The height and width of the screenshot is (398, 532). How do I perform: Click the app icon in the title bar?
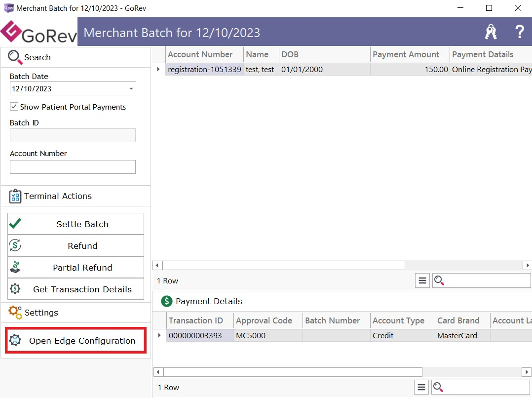8,8
